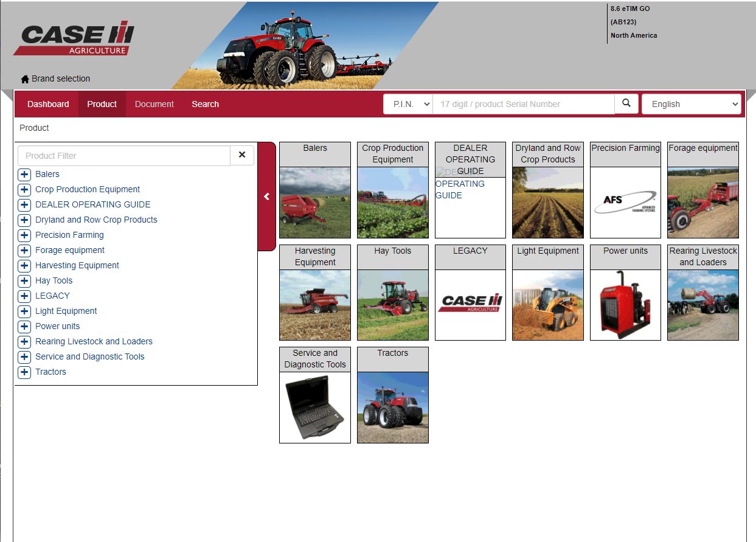Open the English language dropdown

692,104
